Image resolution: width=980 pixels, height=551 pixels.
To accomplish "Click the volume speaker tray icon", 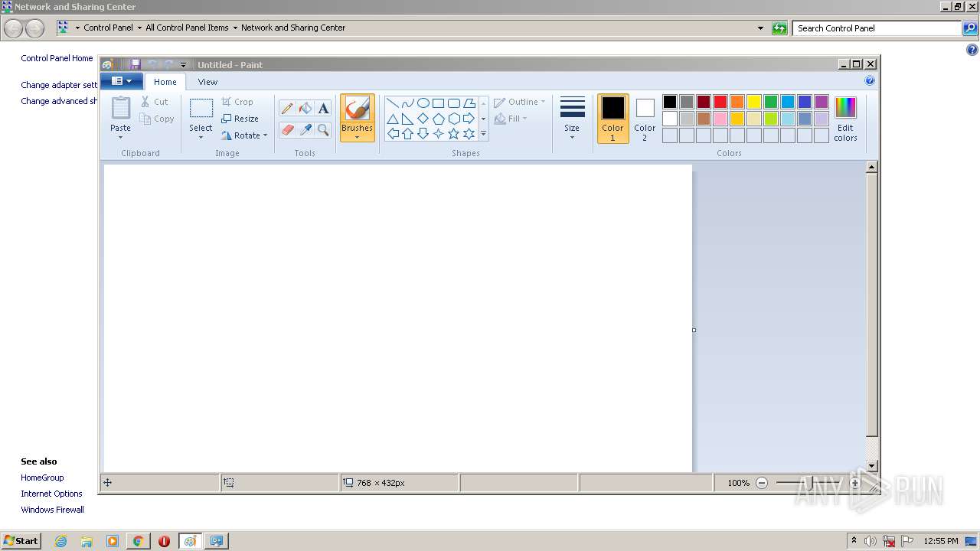I will point(871,541).
